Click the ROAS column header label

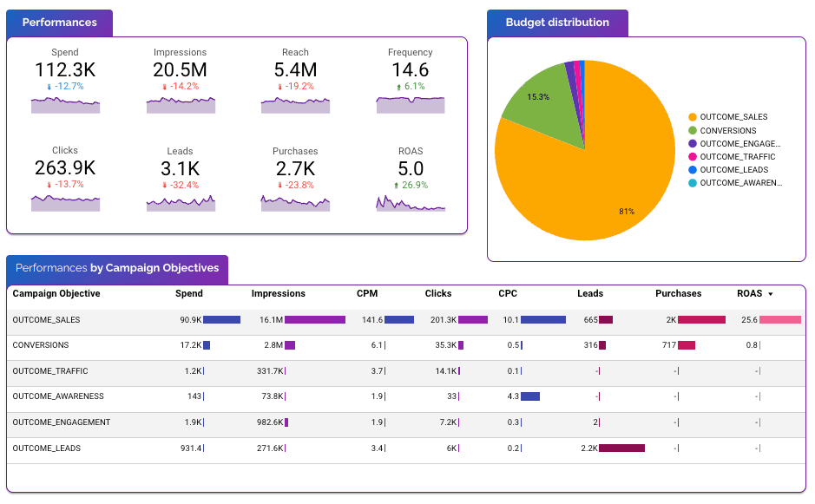coord(750,293)
